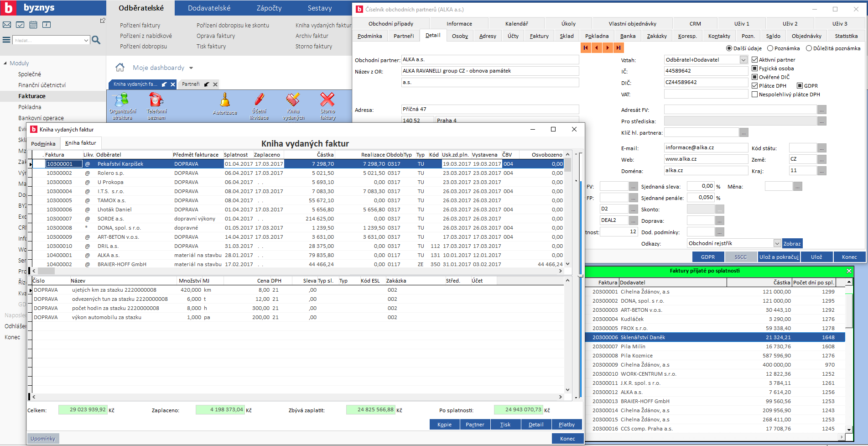Click the E-mail input field
The width and height of the screenshot is (868, 446).
pos(705,148)
